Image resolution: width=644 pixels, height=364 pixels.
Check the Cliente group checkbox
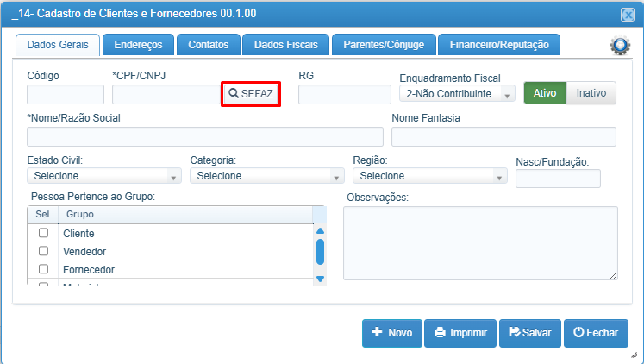43,233
